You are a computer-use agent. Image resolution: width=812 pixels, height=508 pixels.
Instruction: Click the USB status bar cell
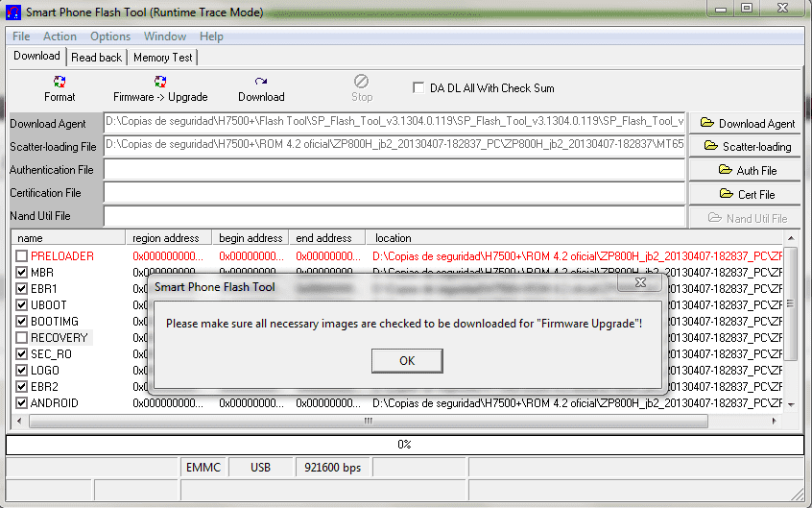tap(260, 468)
